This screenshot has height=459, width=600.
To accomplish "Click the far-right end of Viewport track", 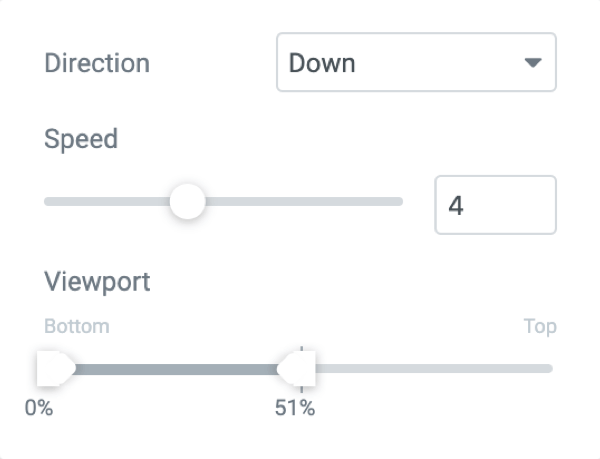I will coord(549,369).
